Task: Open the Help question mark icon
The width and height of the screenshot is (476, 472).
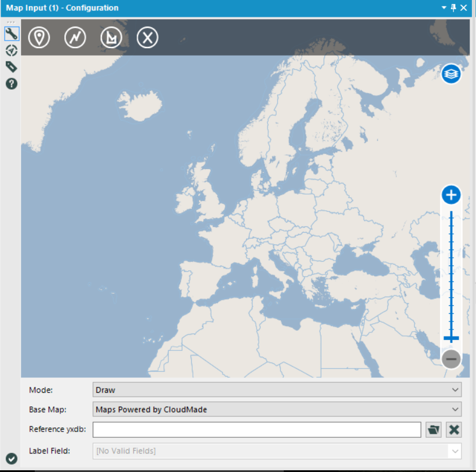Action: [x=11, y=83]
